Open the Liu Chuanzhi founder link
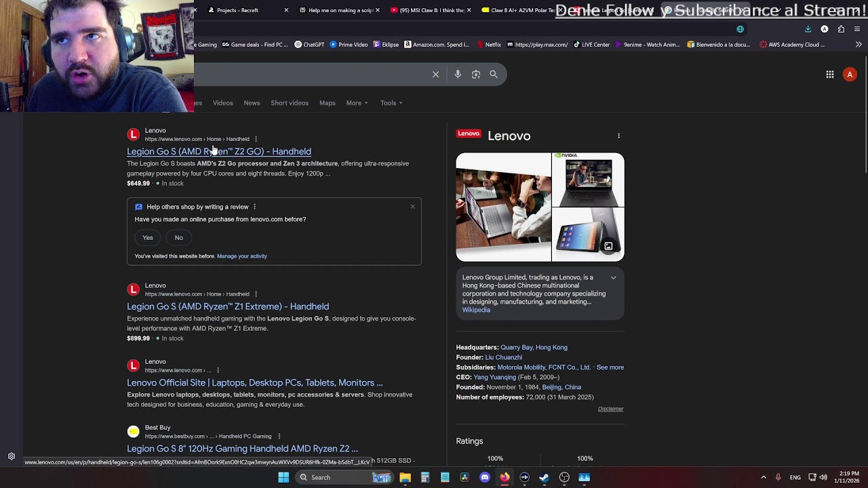The width and height of the screenshot is (868, 488). pos(504,357)
